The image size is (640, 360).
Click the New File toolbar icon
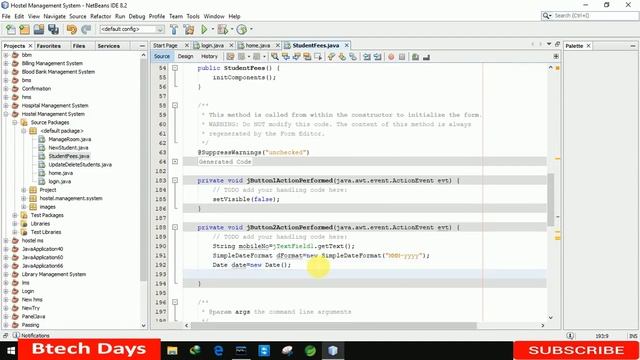click(11, 29)
